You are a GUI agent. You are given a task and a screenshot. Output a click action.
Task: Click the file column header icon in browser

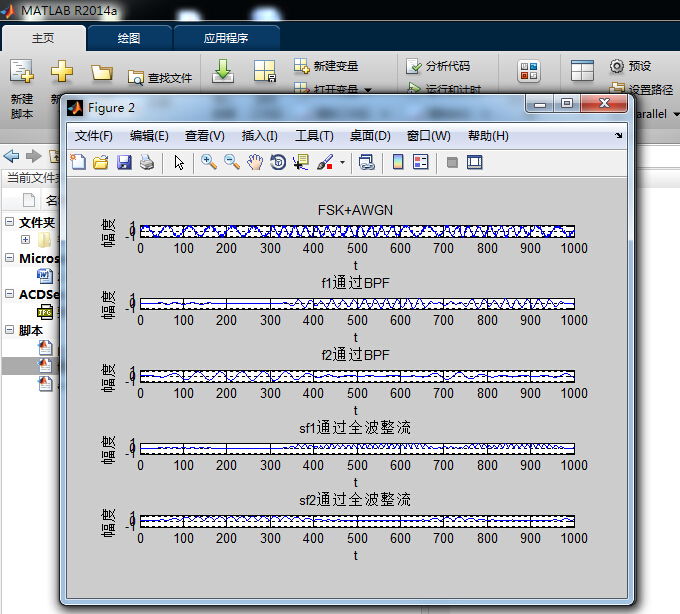point(29,200)
